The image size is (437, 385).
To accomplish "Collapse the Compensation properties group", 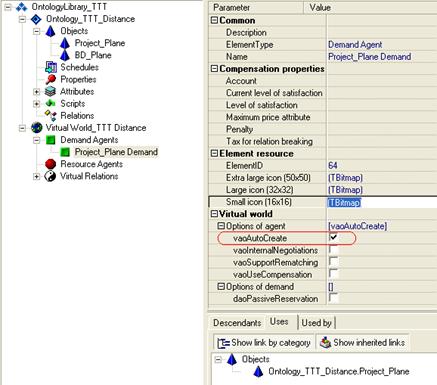I will click(x=214, y=69).
